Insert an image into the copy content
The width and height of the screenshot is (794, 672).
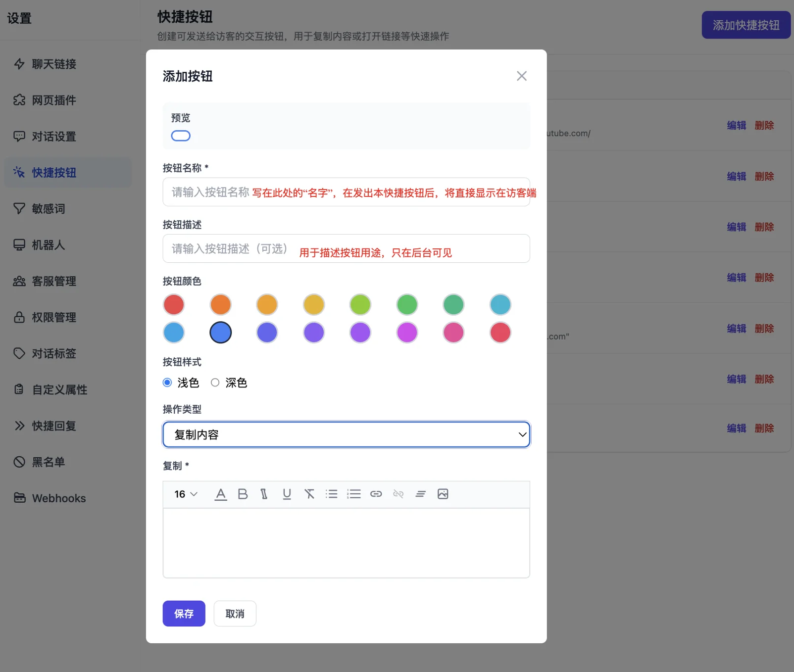click(x=443, y=494)
